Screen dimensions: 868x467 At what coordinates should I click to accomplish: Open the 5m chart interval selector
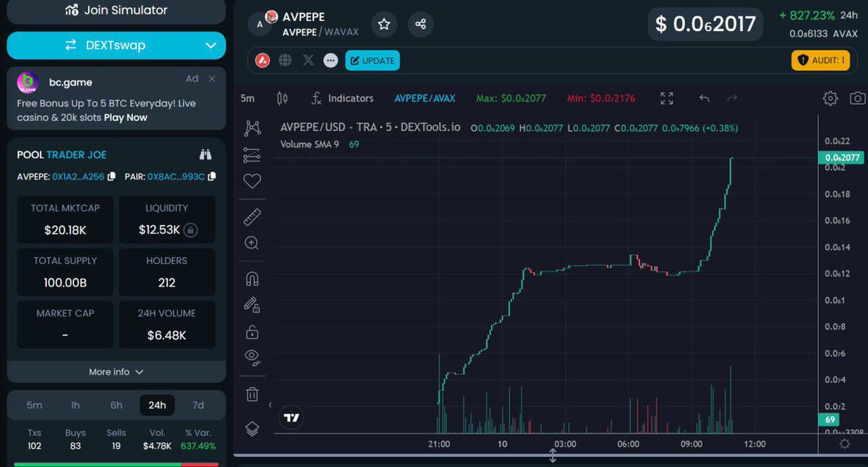tap(247, 98)
